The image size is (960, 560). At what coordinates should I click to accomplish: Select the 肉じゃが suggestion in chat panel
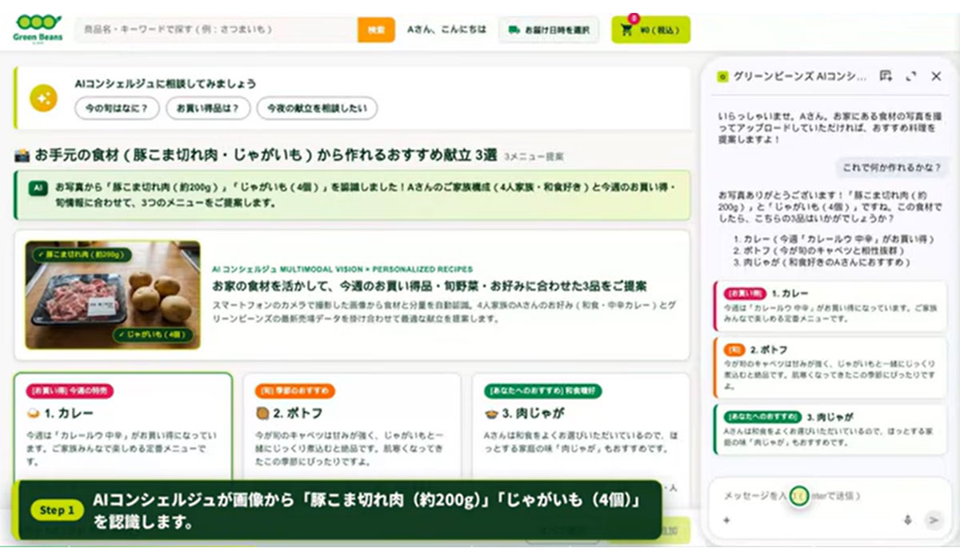pos(830,429)
